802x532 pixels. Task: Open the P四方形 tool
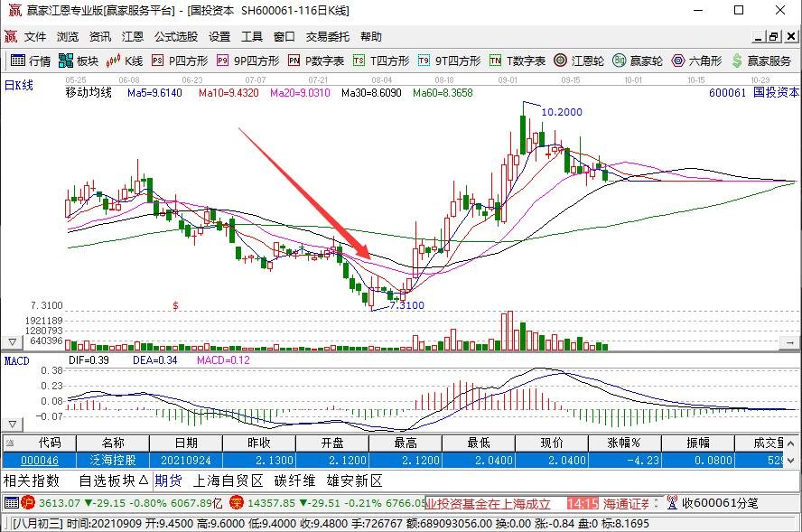coord(180,61)
